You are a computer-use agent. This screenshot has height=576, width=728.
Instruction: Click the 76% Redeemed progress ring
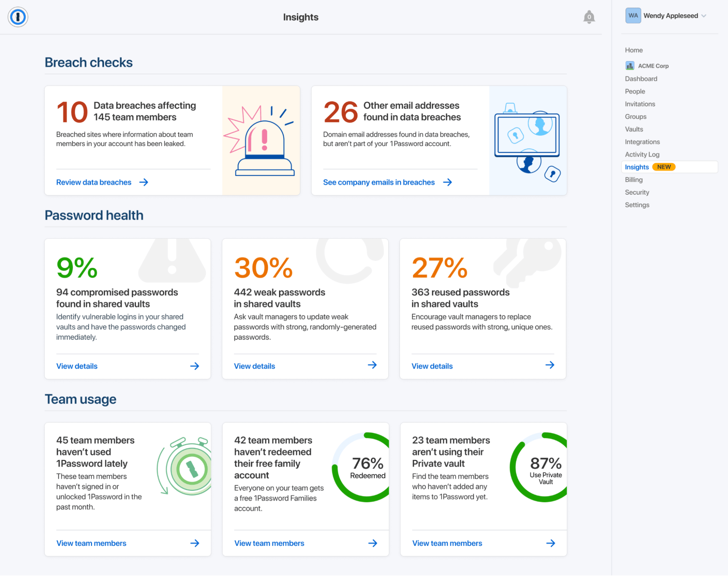[364, 468]
